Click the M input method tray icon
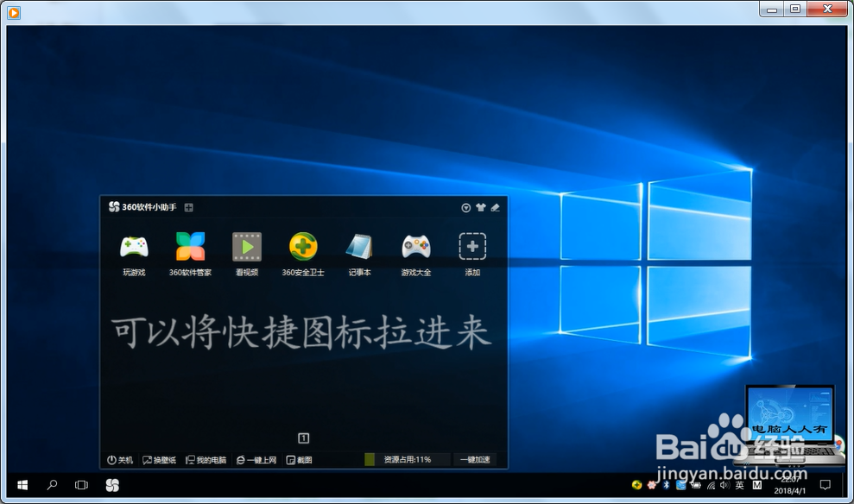 pyautogui.click(x=757, y=485)
